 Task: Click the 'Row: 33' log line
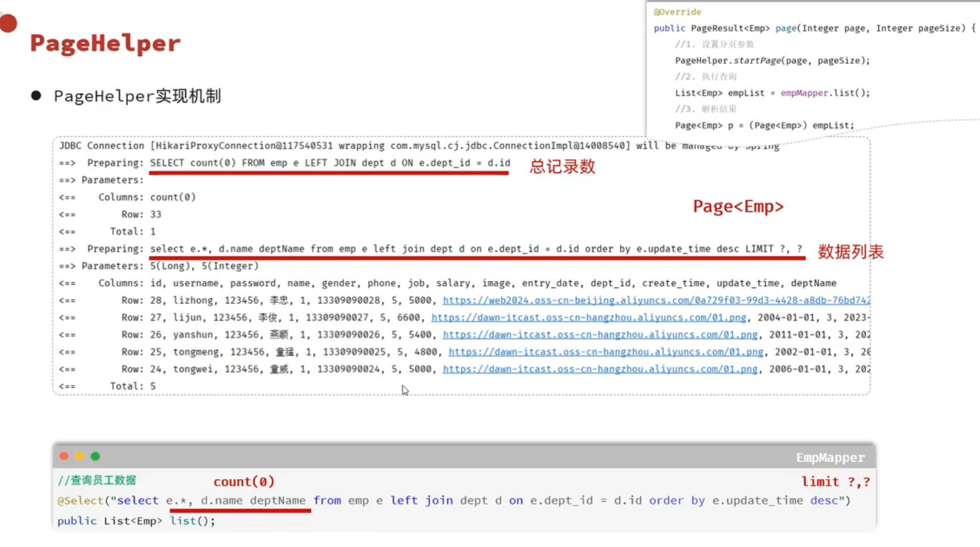coord(110,215)
